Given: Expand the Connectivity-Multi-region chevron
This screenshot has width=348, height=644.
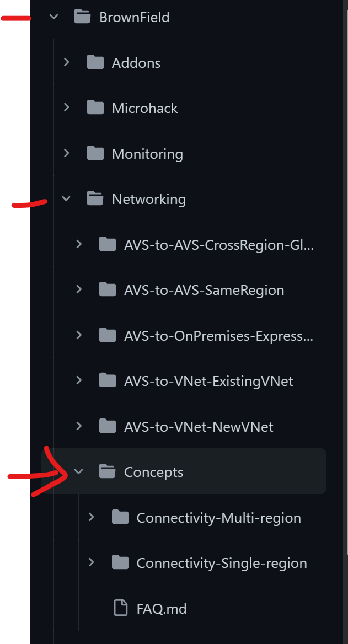Looking at the screenshot, I should pyautogui.click(x=91, y=517).
